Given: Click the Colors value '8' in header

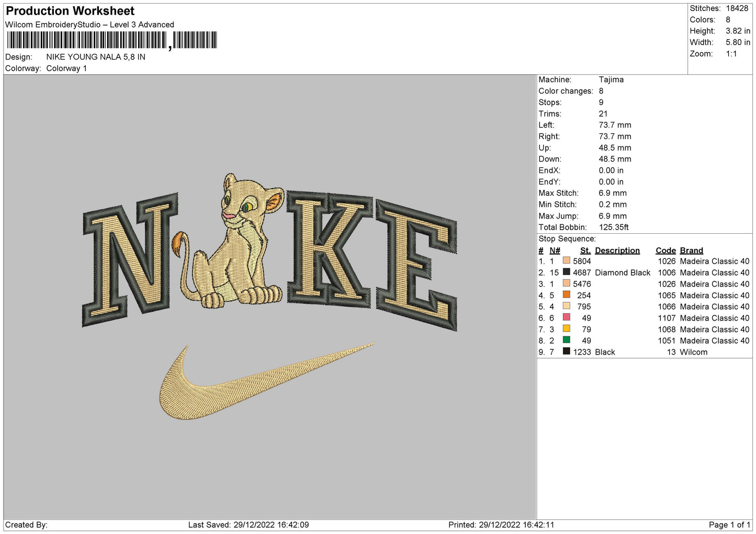Looking at the screenshot, I should click(728, 20).
